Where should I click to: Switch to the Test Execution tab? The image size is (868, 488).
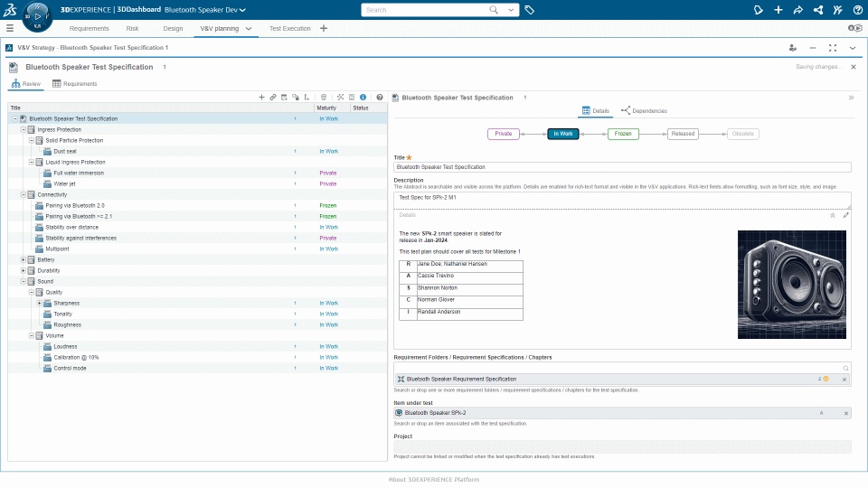[289, 29]
